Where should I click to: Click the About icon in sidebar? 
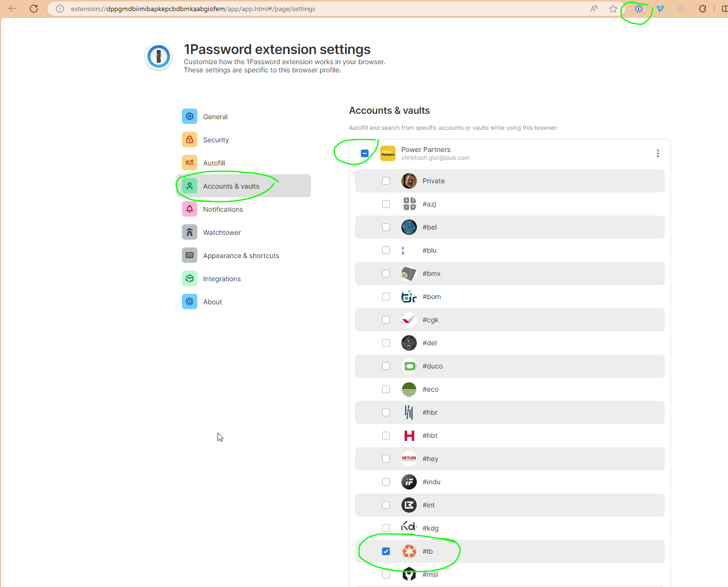point(190,301)
